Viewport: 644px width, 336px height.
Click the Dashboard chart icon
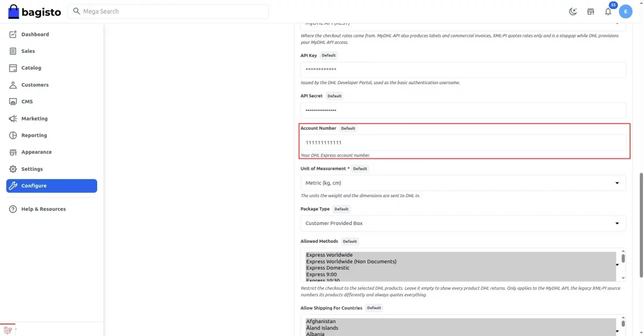tap(13, 34)
